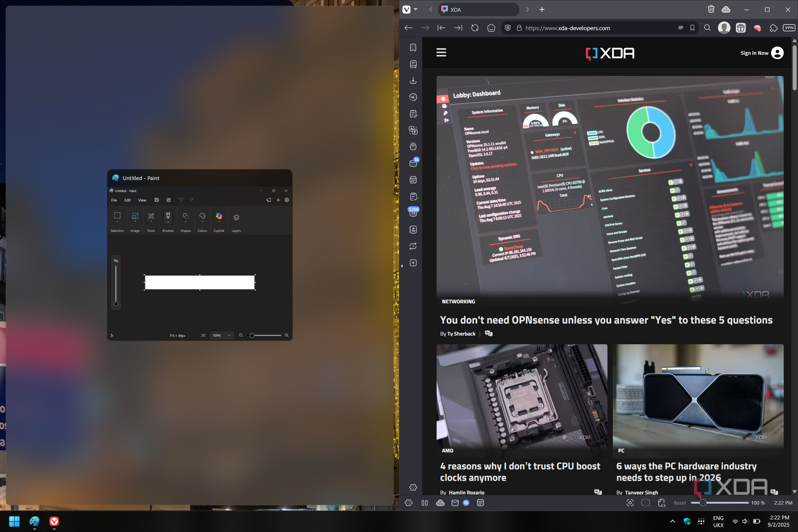Switch to the XDA browser tab
Image resolution: width=798 pixels, height=532 pixels.
478,9
